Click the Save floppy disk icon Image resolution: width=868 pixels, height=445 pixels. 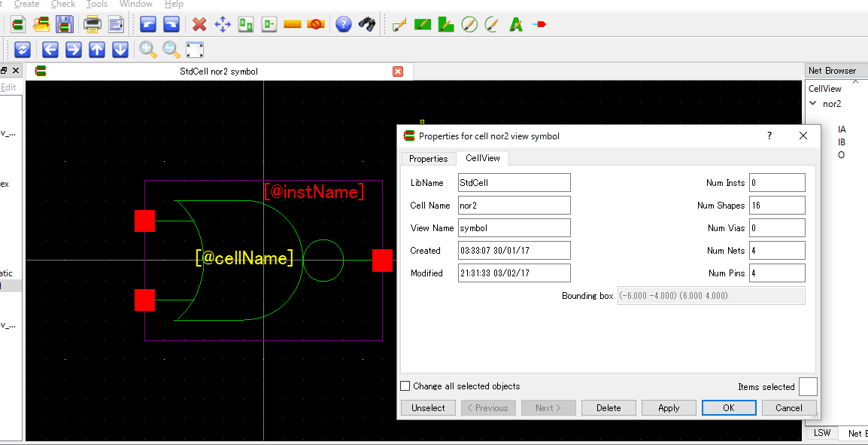pos(65,24)
